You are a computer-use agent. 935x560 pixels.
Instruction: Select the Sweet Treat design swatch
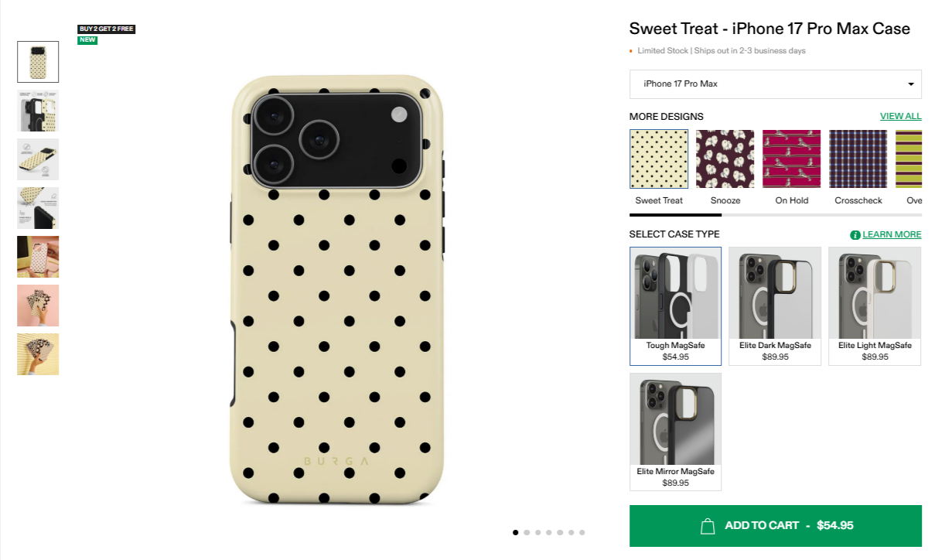[658, 159]
